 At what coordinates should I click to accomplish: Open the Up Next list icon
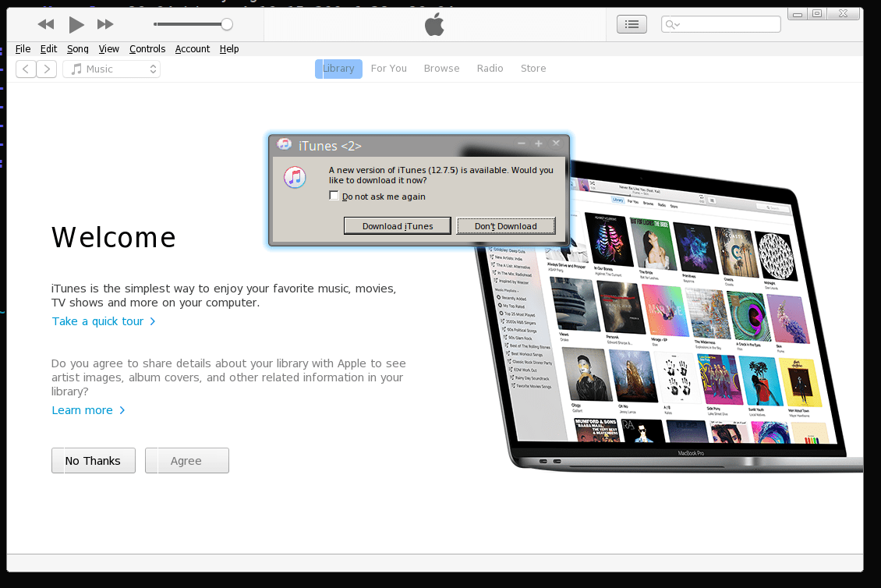632,24
